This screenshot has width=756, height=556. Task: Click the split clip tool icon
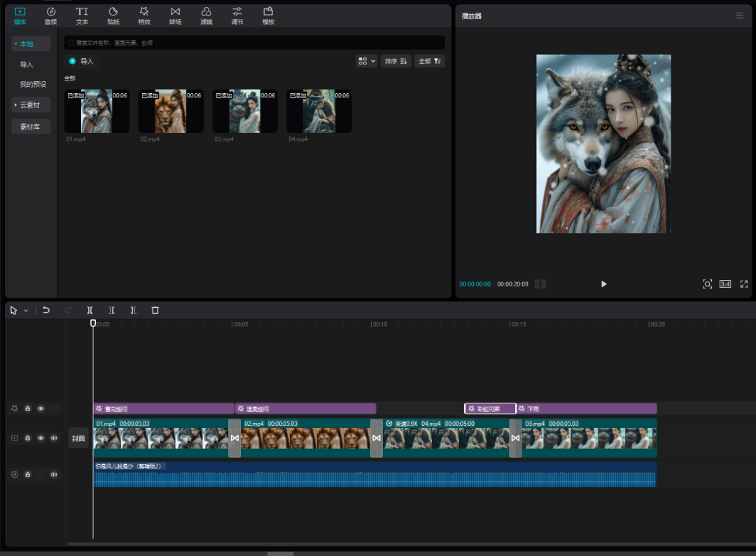(90, 310)
